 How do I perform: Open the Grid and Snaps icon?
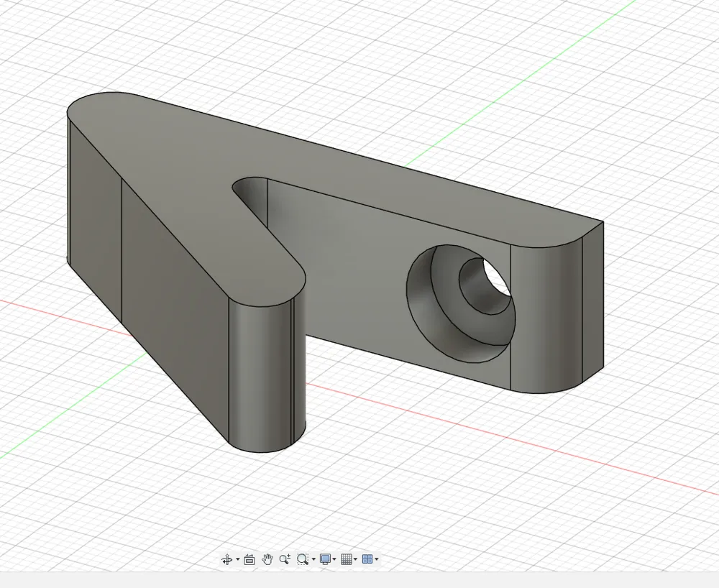tap(347, 559)
